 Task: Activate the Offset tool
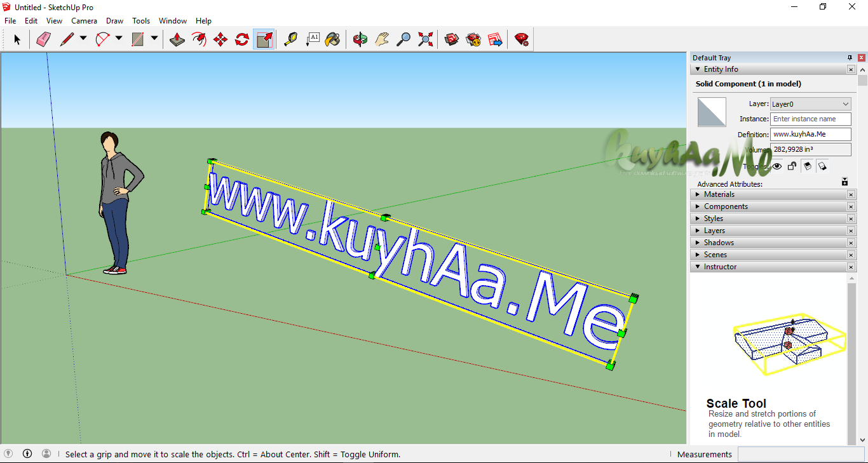(199, 39)
